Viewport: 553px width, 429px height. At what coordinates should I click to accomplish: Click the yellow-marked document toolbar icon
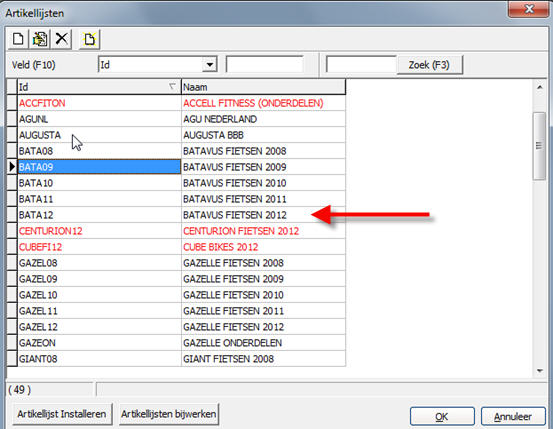(x=89, y=39)
